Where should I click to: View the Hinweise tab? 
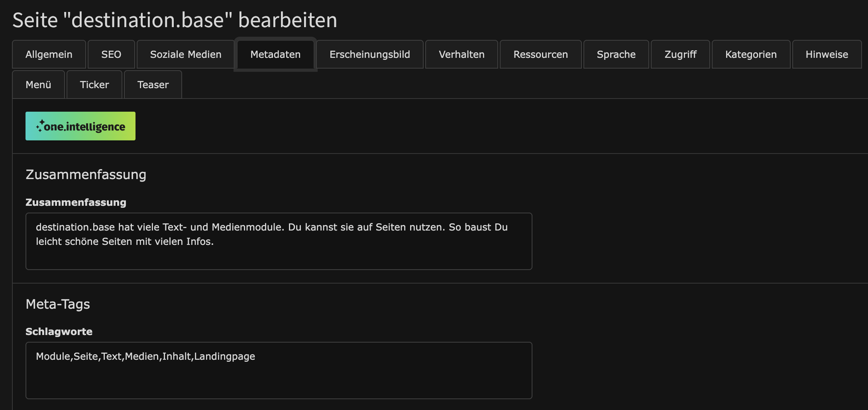point(827,54)
